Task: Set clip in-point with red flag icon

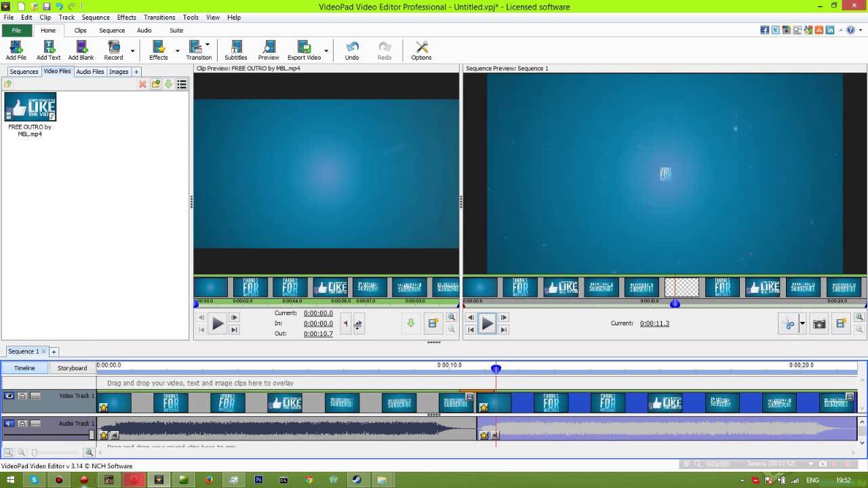Action: point(346,324)
